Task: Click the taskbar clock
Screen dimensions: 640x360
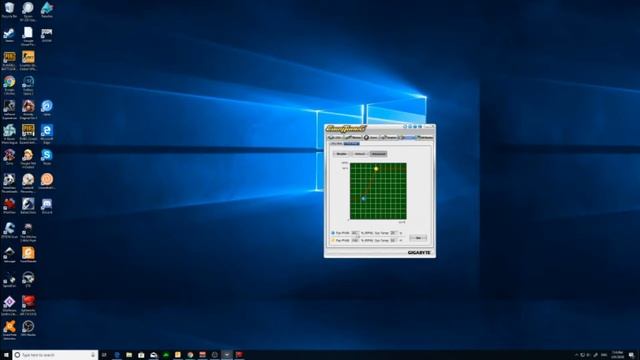Action: [x=617, y=355]
